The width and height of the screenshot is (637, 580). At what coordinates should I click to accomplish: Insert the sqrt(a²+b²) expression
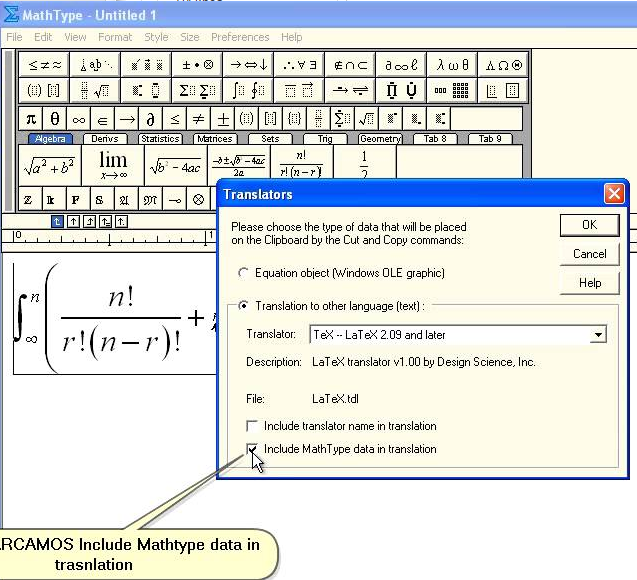(50, 166)
